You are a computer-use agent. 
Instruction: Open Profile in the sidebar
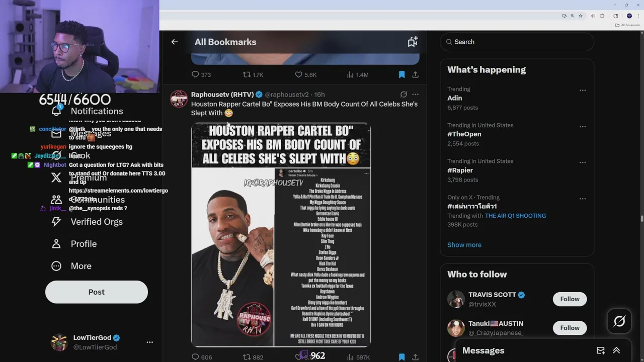pyautogui.click(x=73, y=244)
